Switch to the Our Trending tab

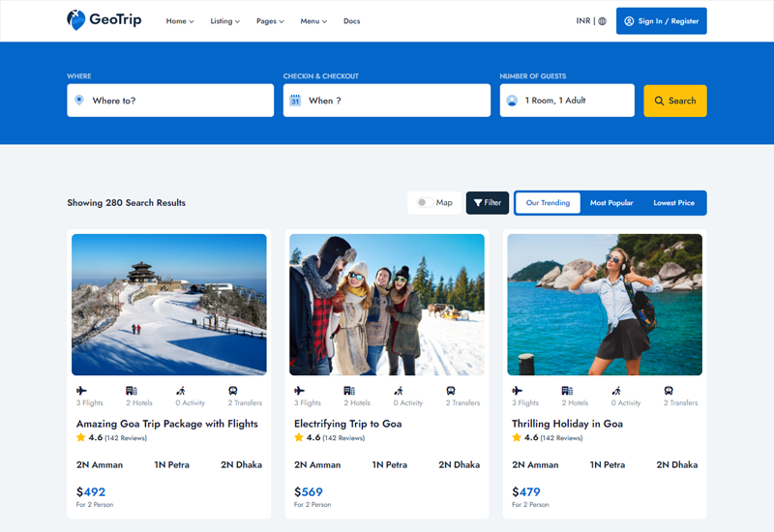coord(548,203)
